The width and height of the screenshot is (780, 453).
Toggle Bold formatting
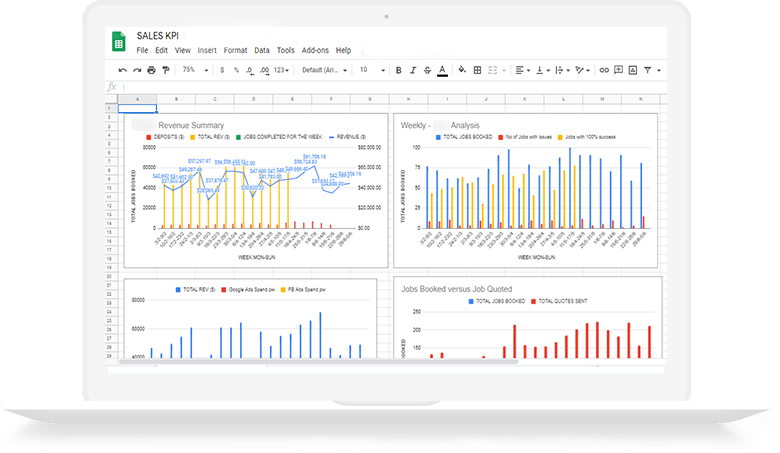[x=398, y=71]
